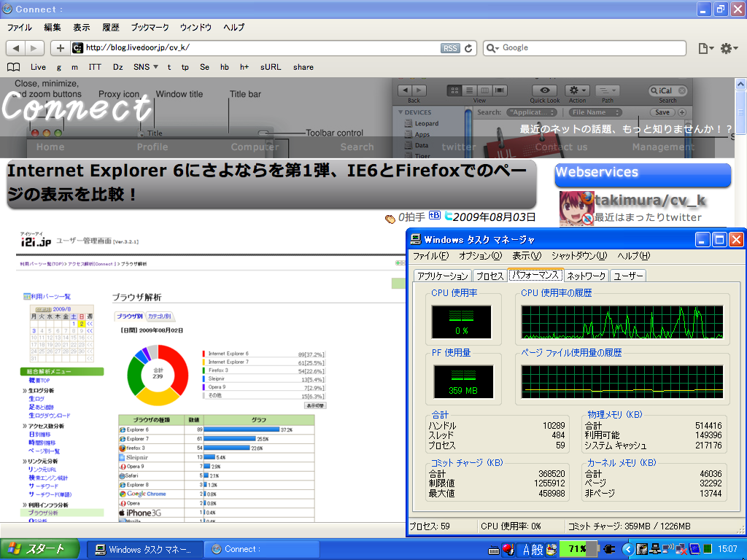Open the share bookmark
This screenshot has height=560, width=747.
click(303, 67)
